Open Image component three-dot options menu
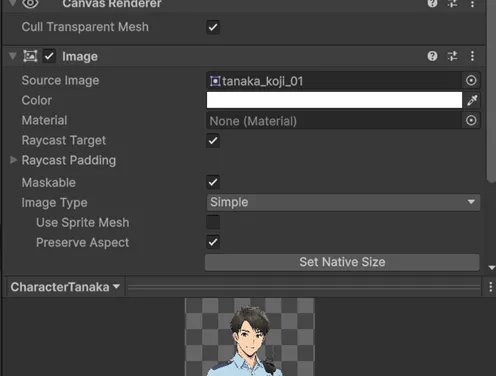The width and height of the screenshot is (496, 376). tap(472, 56)
